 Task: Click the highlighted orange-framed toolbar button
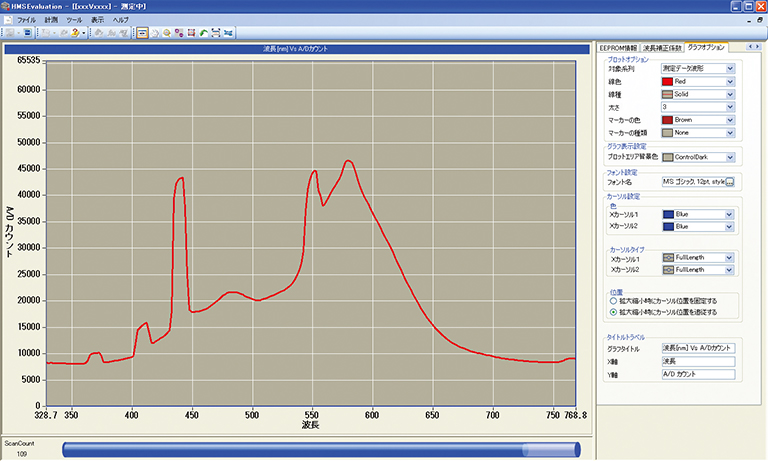pos(142,33)
